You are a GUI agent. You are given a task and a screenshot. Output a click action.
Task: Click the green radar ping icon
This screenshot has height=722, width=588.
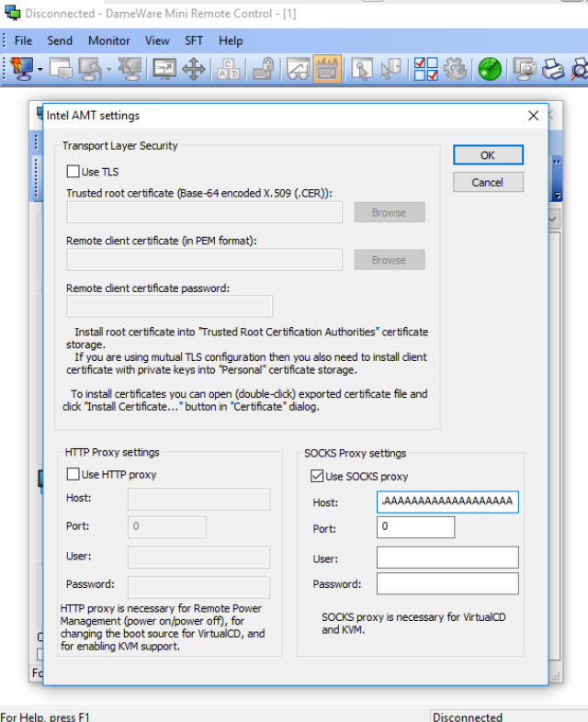(491, 69)
